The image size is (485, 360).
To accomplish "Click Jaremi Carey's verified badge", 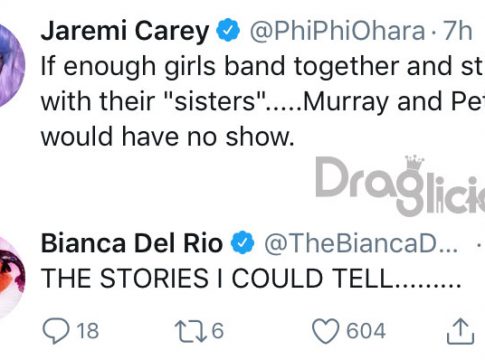I will pos(228,30).
